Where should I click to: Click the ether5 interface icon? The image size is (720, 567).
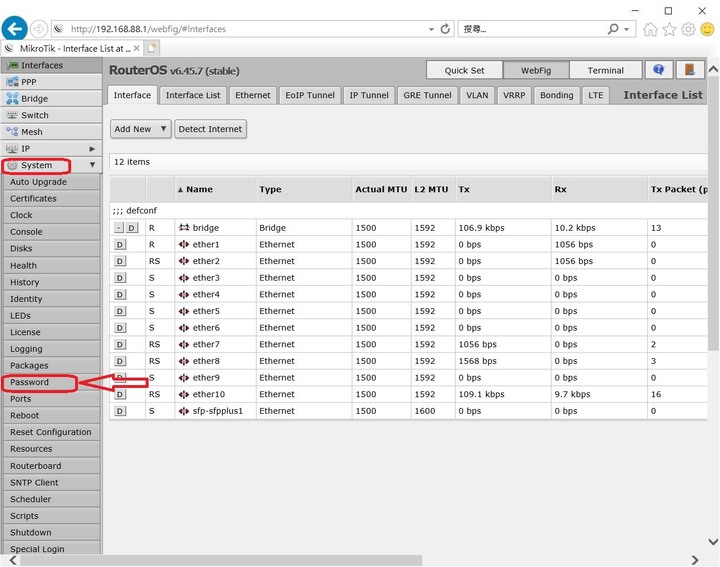point(184,311)
